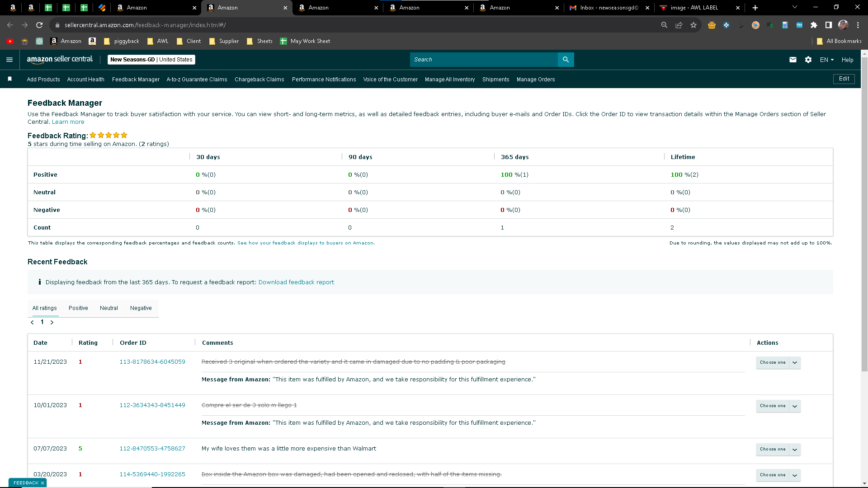Bookmark this page with the star icon

[693, 25]
